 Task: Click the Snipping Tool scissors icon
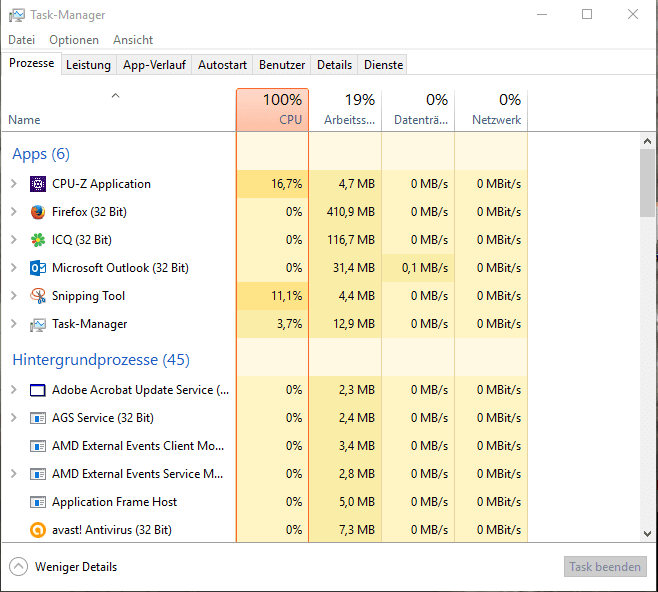coord(38,296)
